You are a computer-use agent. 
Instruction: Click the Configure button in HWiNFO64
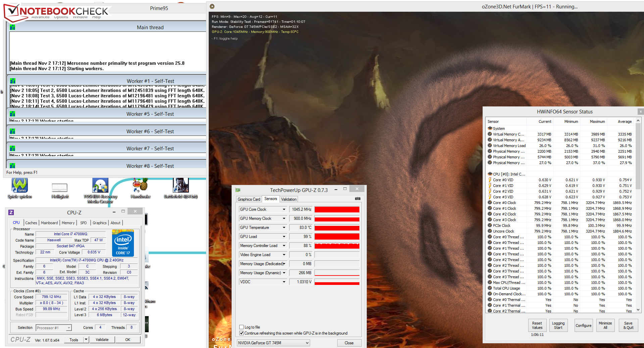coord(584,326)
